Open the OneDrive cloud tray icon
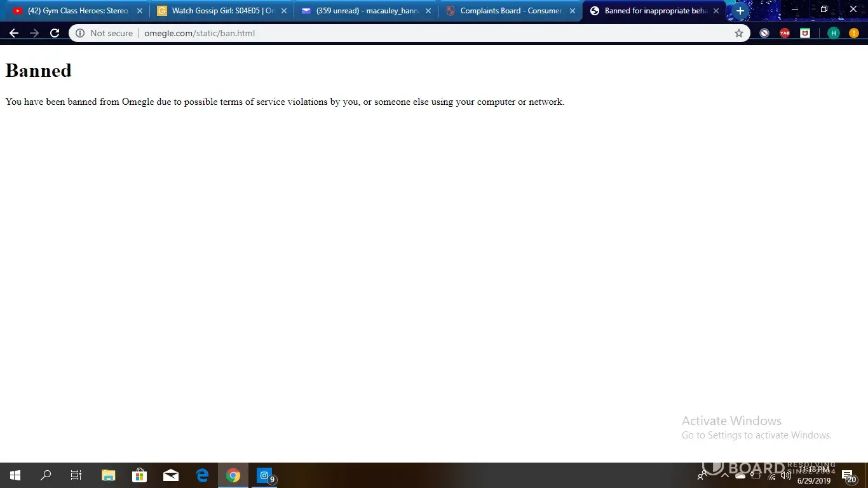Viewport: 868px width, 488px height. (x=740, y=475)
